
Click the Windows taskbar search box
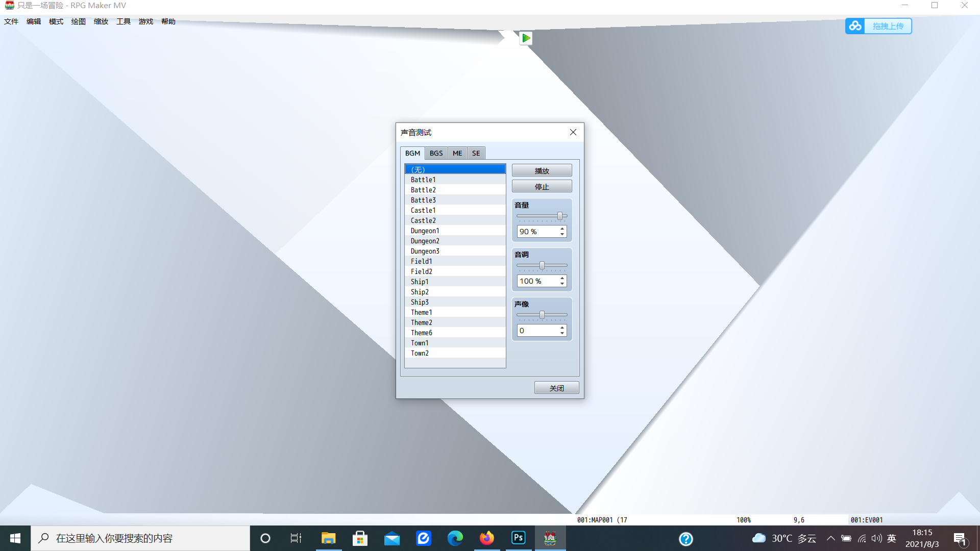click(140, 538)
